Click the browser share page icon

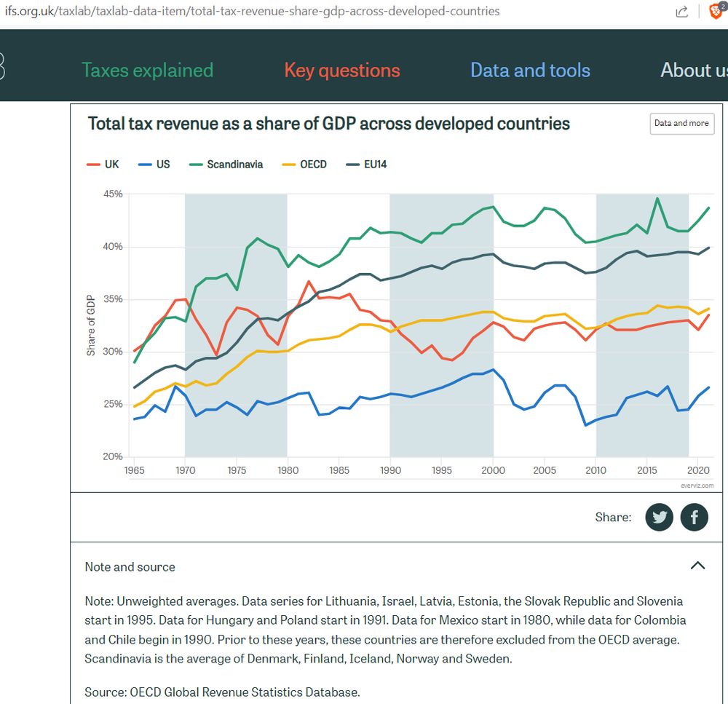click(x=681, y=12)
